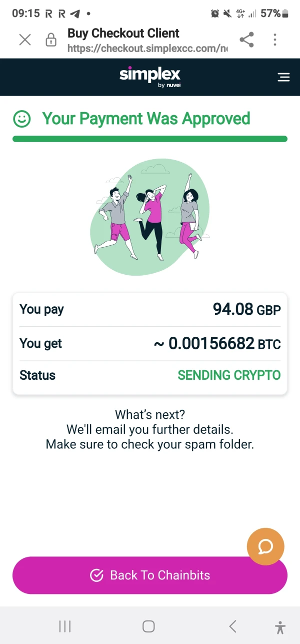Image resolution: width=300 pixels, height=644 pixels.
Task: Tap the Android back arrow
Action: pyautogui.click(x=232, y=626)
